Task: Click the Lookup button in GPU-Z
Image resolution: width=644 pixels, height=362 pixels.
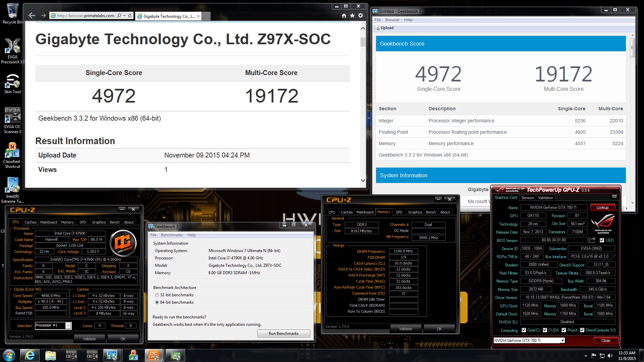Action: coord(602,207)
